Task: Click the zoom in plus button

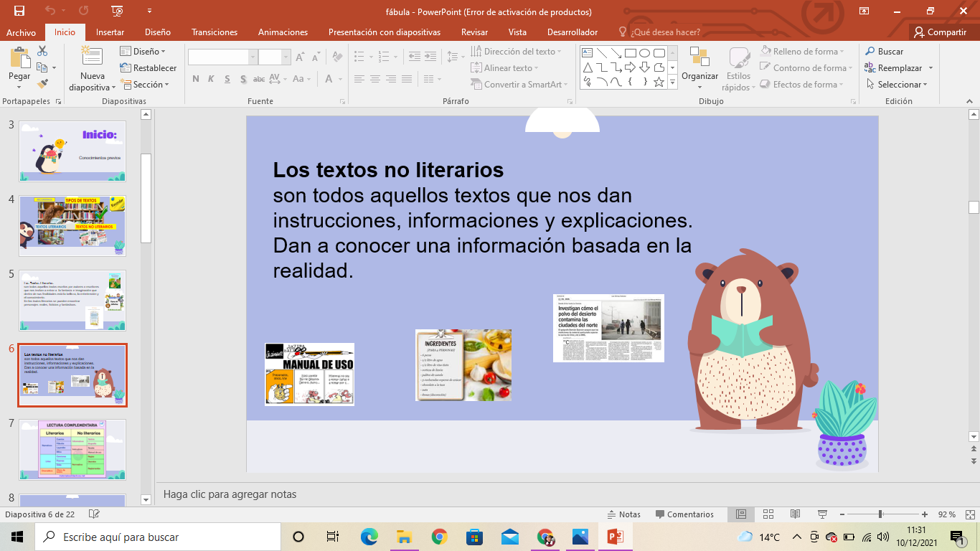Action: pyautogui.click(x=925, y=514)
